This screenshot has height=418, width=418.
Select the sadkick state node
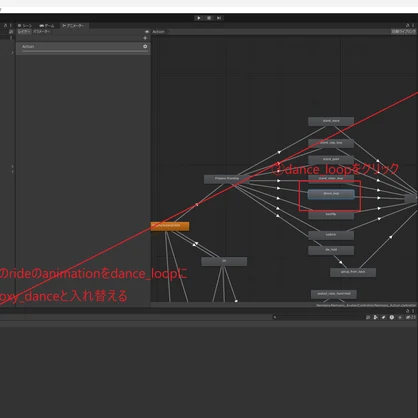click(x=331, y=235)
